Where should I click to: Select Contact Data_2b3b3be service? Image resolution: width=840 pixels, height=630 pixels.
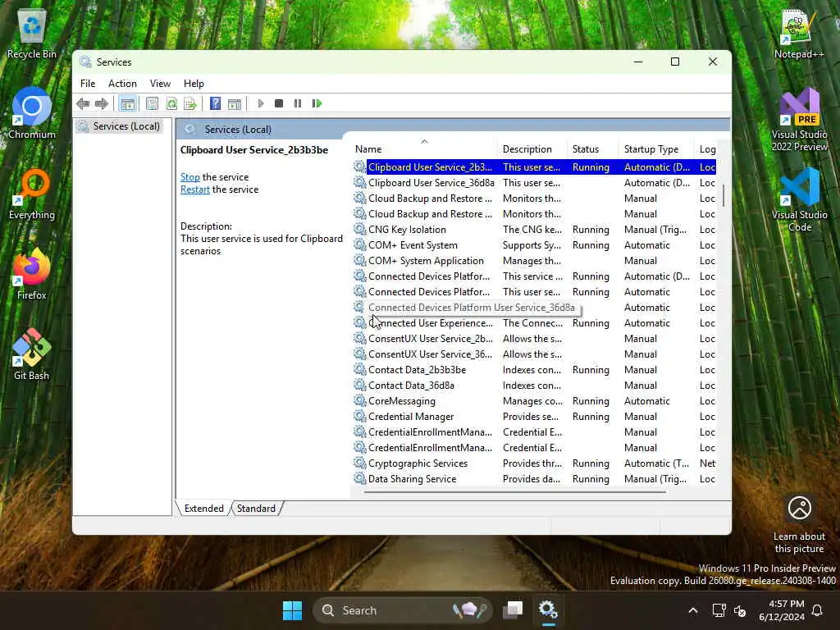[535, 370]
